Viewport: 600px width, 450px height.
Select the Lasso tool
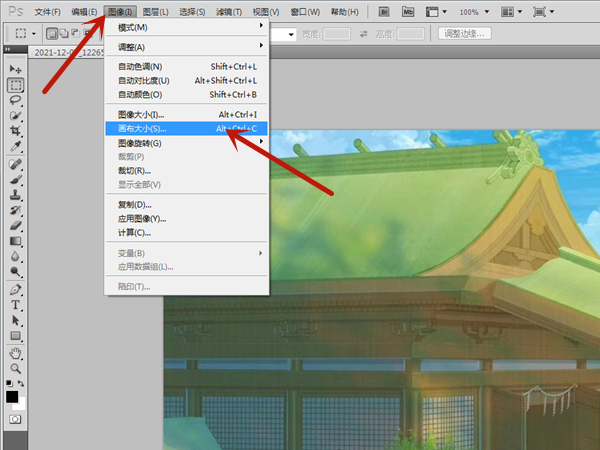[15, 100]
